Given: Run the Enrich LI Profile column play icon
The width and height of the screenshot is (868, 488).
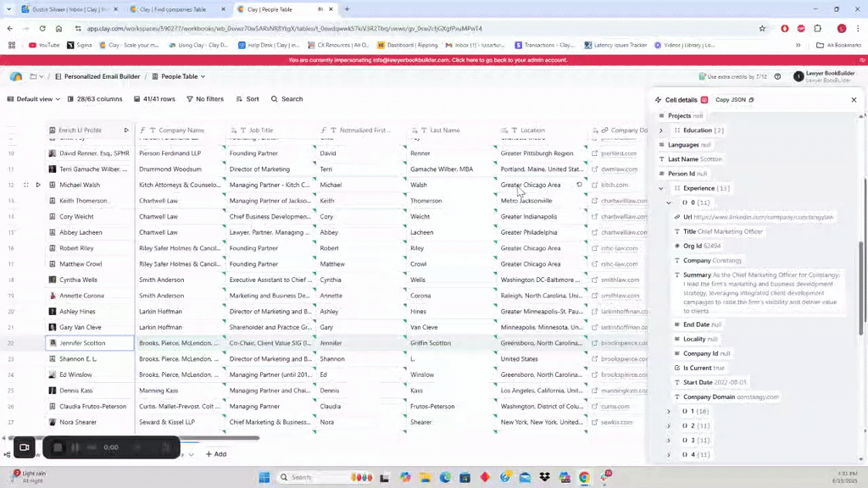Looking at the screenshot, I should click(126, 130).
